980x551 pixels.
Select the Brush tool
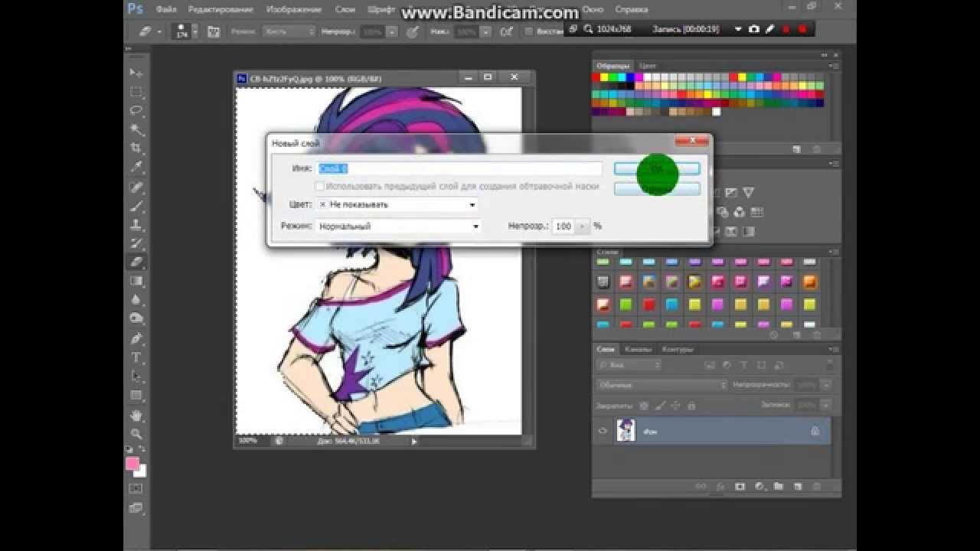(x=136, y=207)
